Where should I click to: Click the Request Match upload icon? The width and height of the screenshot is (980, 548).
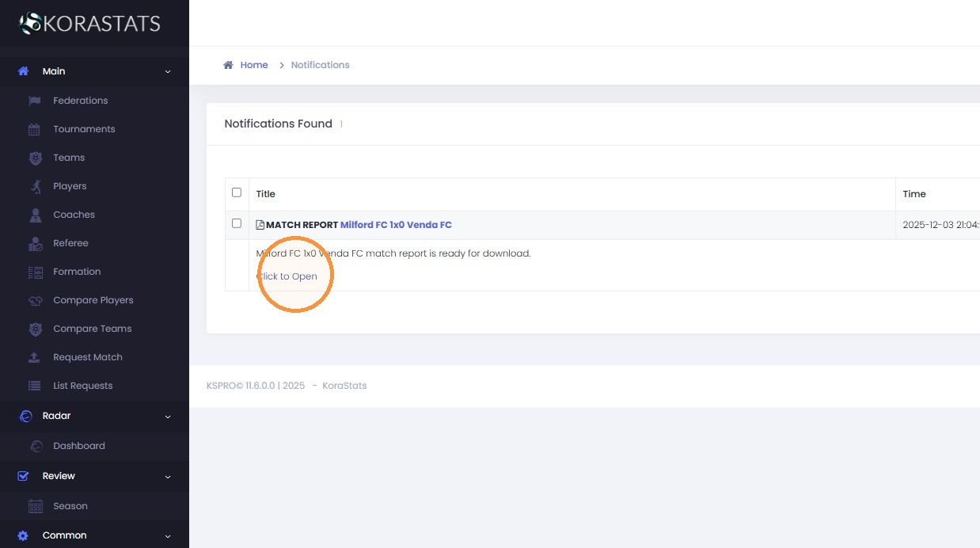[x=35, y=357]
